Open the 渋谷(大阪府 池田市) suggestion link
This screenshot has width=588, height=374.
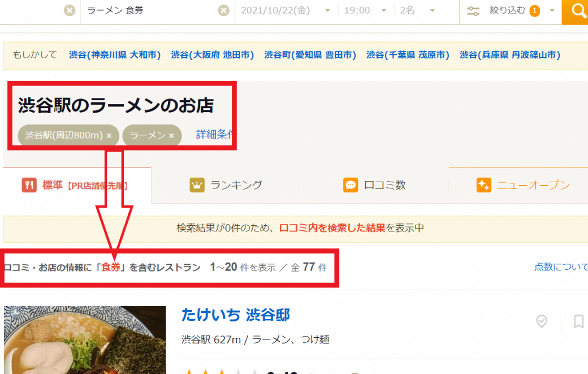[212, 55]
